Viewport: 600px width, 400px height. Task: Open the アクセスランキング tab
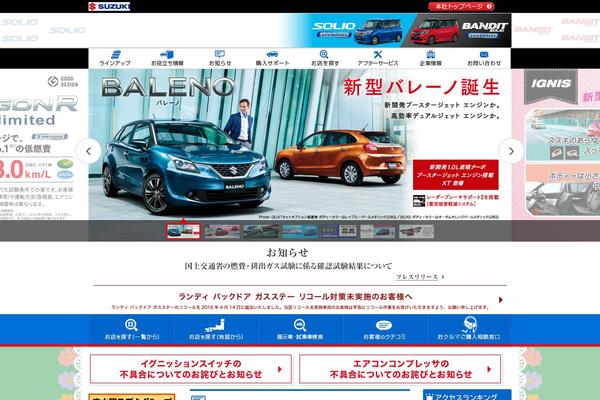pos(467,395)
